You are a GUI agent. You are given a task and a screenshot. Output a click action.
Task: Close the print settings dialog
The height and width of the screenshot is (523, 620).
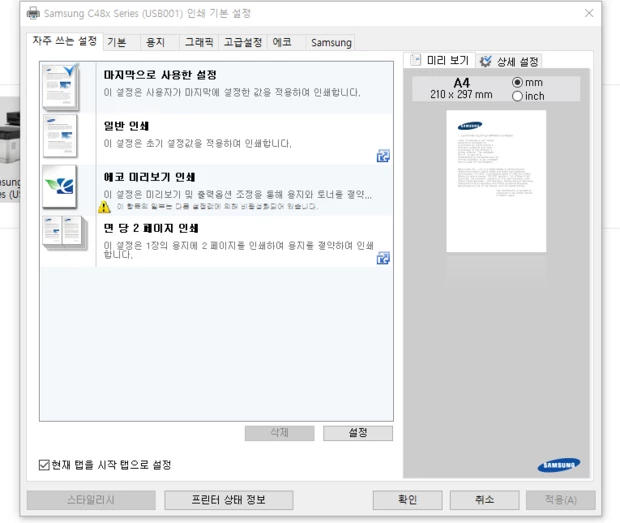[x=589, y=13]
